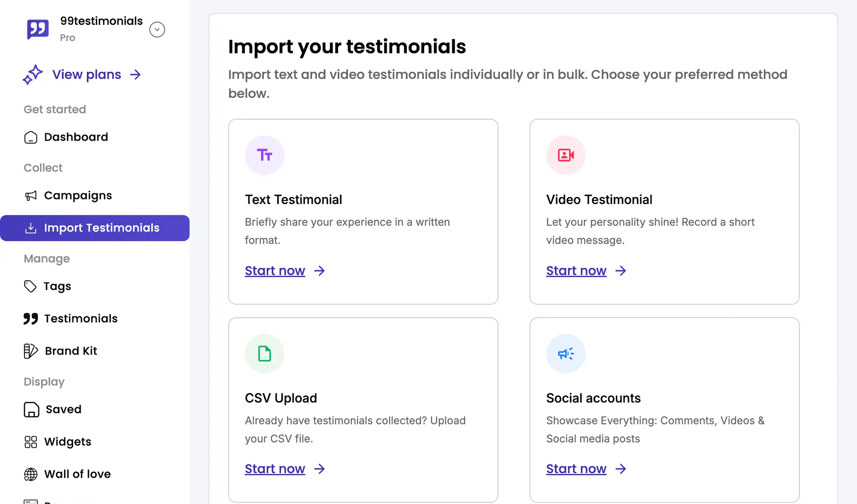Open Dashboard from the sidebar
The width and height of the screenshot is (857, 504).
[x=76, y=137]
